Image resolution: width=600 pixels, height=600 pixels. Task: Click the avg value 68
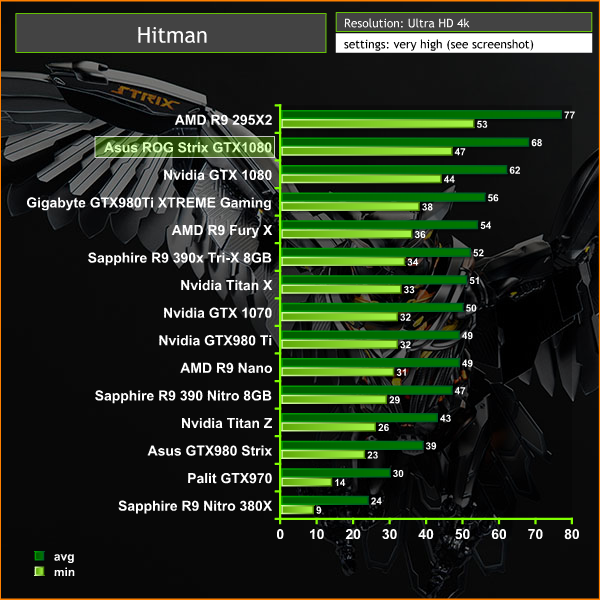pos(536,143)
